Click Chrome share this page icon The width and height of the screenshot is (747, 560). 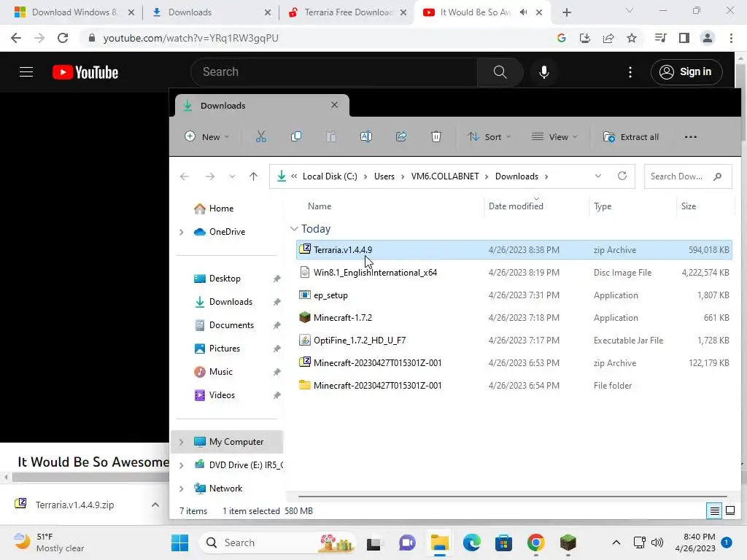pos(608,38)
